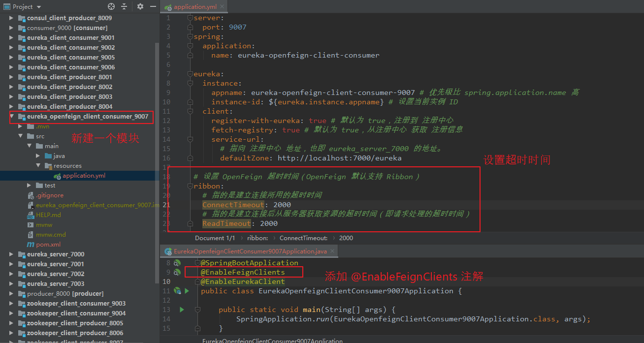Click the ConnectTimeout: breadcrumb segment
This screenshot has width=644, height=343.
pos(304,238)
